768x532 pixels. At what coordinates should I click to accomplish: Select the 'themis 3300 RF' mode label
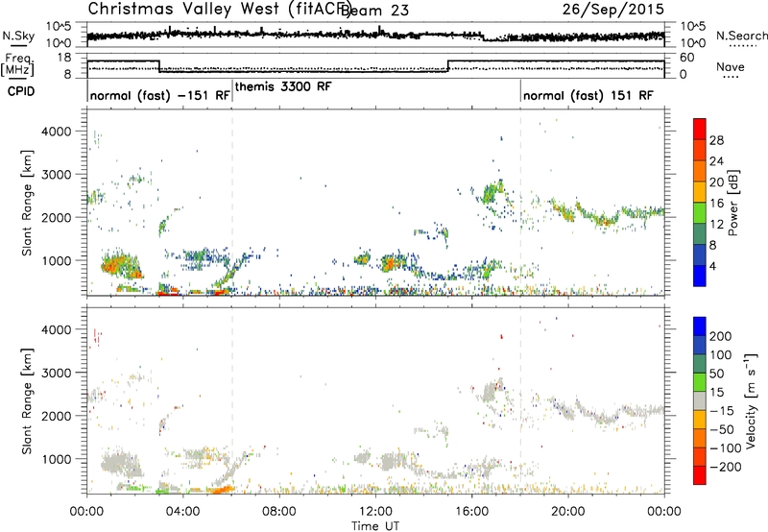pyautogui.click(x=283, y=86)
